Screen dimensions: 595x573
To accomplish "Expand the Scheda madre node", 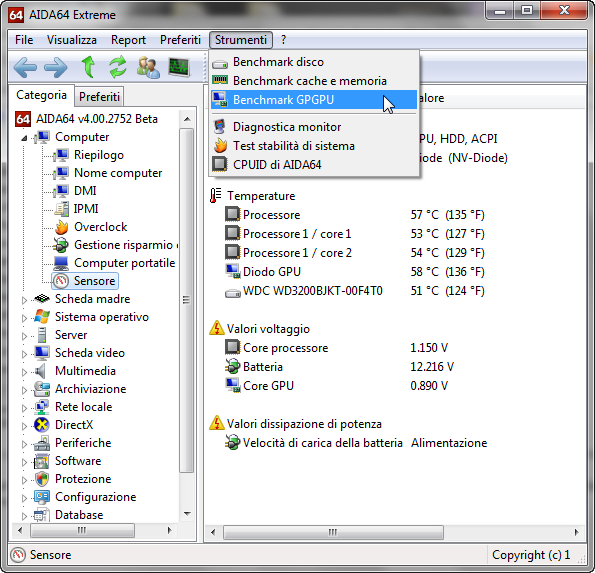I will pos(24,300).
